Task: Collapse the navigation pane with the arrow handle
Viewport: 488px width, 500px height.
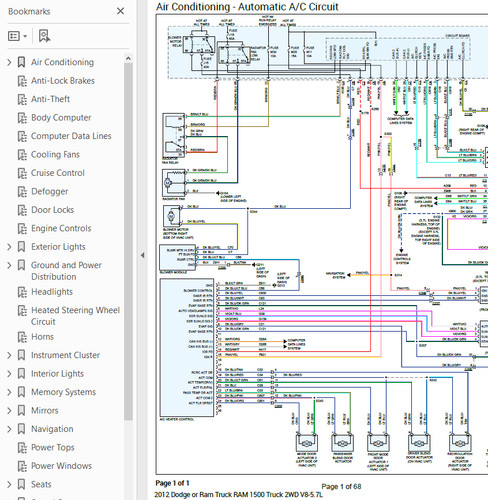Action: pyautogui.click(x=142, y=255)
